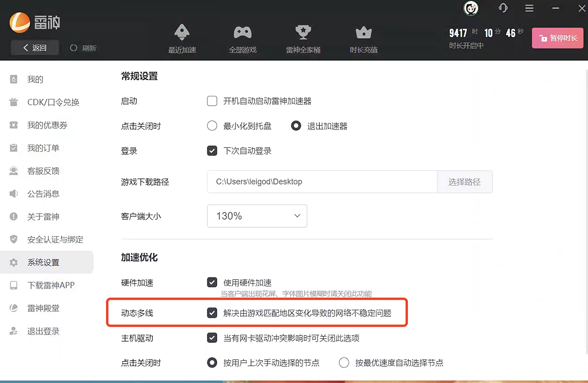
Task: Click the 系统设置 gear icon
Action: [13, 262]
